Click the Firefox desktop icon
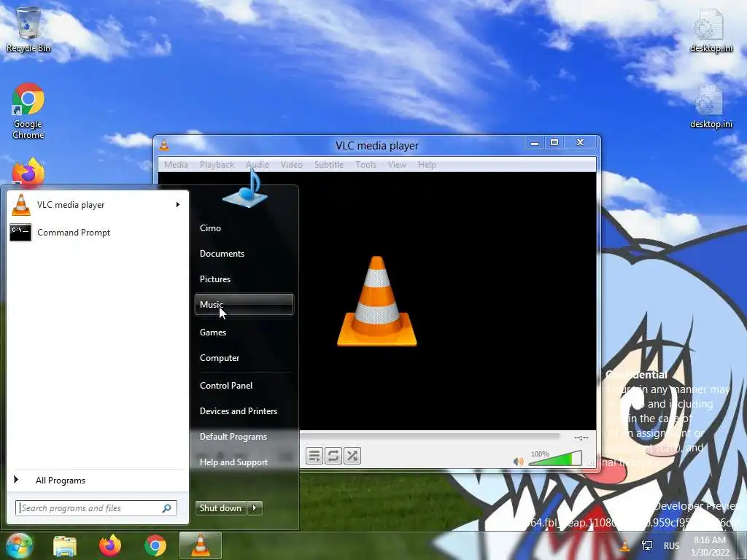Screen dimensions: 747x560 point(28,172)
